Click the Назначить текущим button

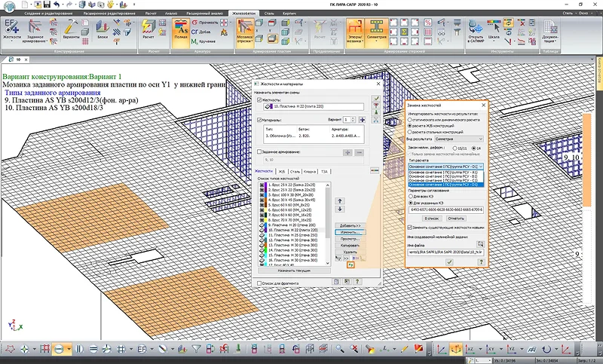[x=294, y=271]
